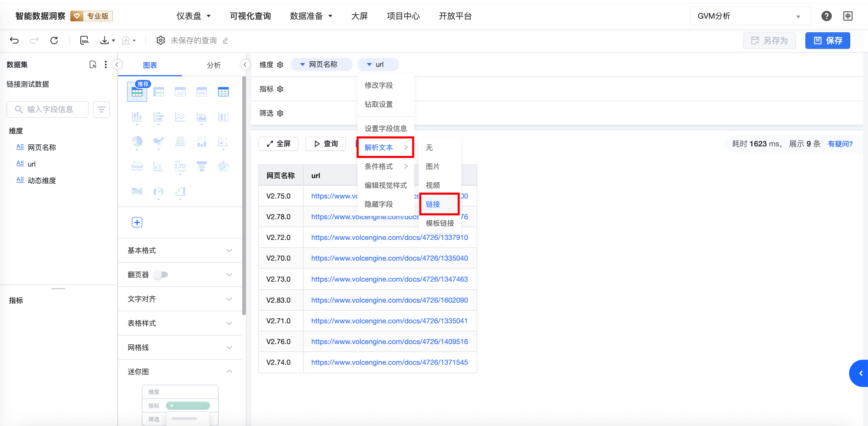The height and width of the screenshot is (426, 868).
Task: Click the download icon in toolbar
Action: 105,41
